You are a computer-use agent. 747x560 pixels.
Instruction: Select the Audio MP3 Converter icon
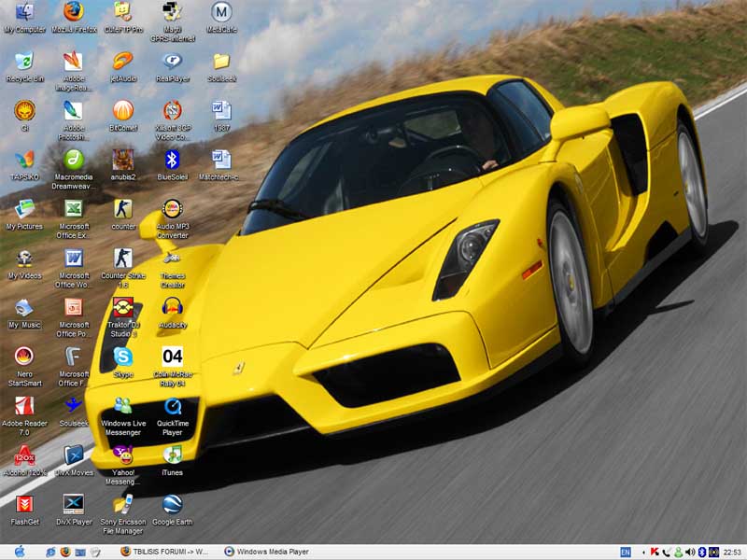pyautogui.click(x=173, y=219)
